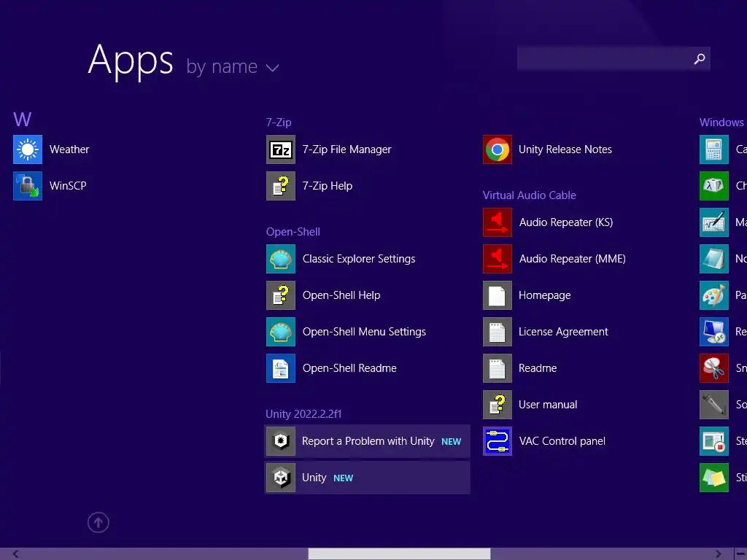Open the VAC Control panel icon
The height and width of the screenshot is (560, 747).
498,441
